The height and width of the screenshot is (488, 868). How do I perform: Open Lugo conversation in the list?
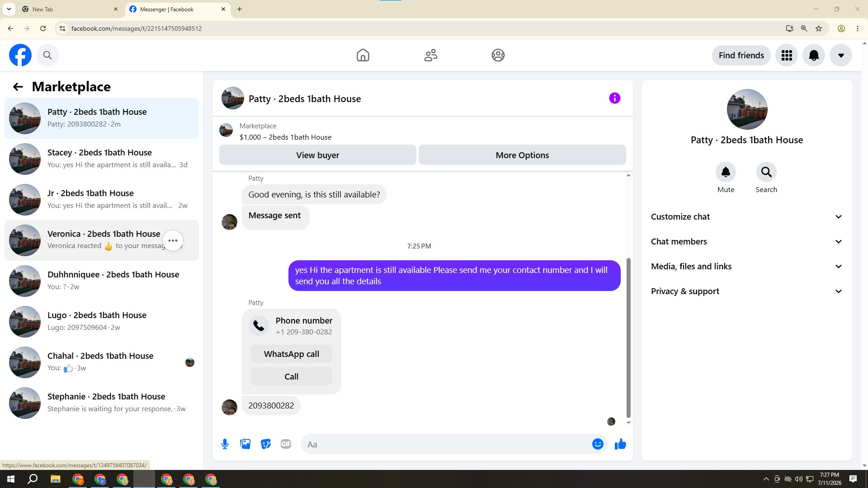click(102, 322)
